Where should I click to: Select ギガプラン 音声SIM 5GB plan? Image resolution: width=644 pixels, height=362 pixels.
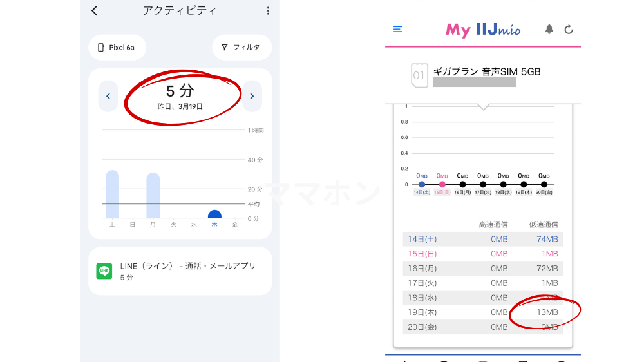coord(487,72)
